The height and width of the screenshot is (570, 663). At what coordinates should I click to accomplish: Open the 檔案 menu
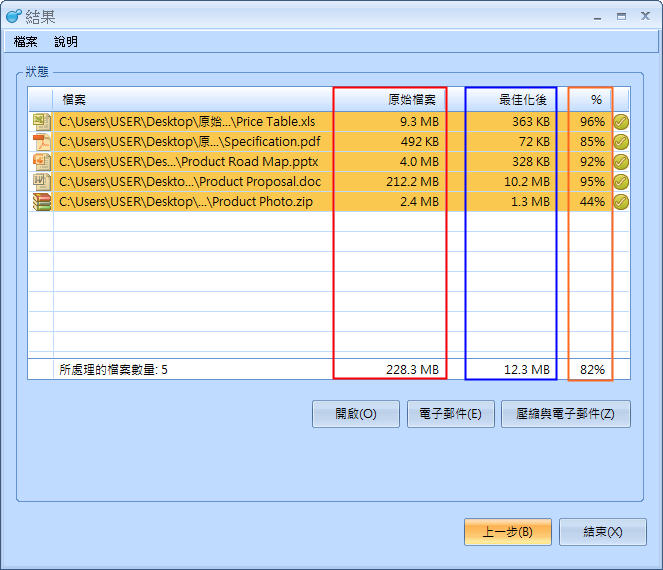26,42
